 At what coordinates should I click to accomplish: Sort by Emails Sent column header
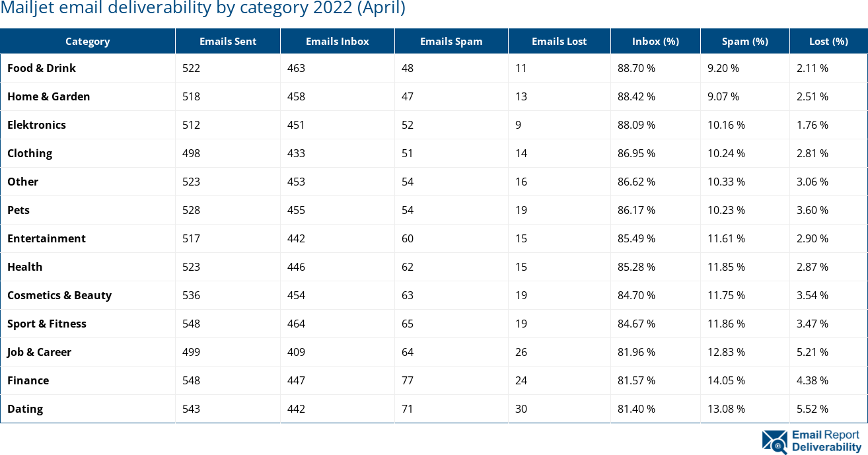tap(228, 41)
